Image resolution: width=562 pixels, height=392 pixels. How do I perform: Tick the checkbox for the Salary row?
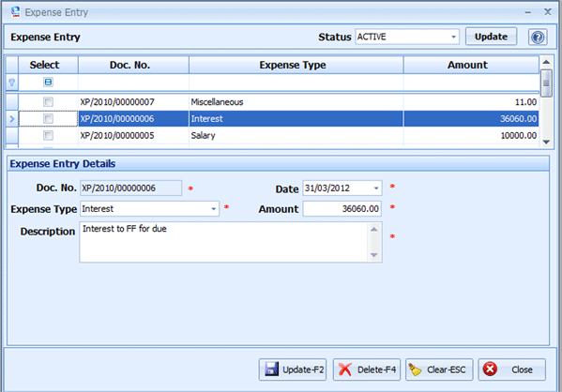point(48,135)
